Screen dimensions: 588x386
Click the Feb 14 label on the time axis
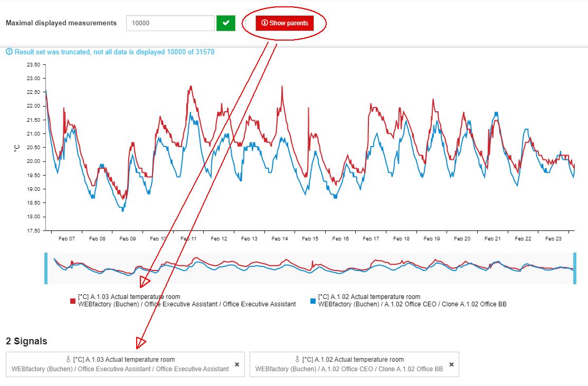click(x=280, y=238)
